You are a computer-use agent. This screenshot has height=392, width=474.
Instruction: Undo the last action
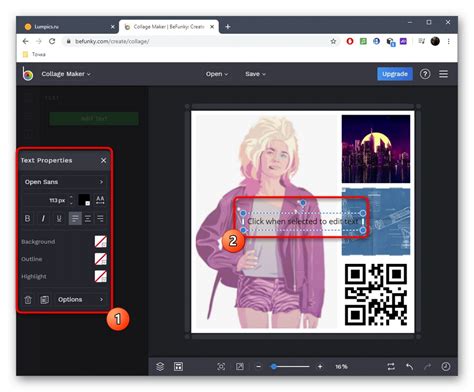410,367
